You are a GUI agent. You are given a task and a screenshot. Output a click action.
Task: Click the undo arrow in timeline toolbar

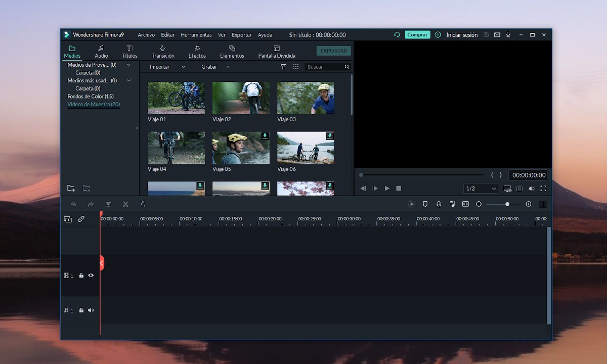pyautogui.click(x=74, y=204)
